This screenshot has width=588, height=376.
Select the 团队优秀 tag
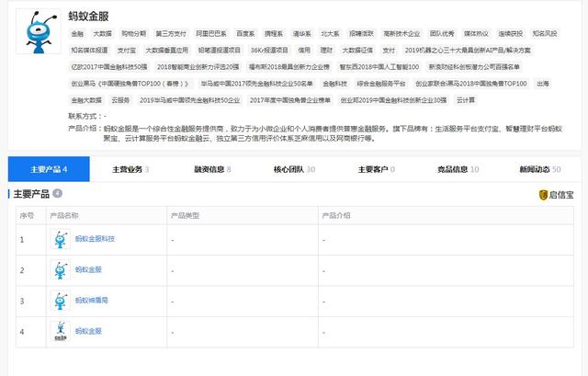tap(442, 34)
